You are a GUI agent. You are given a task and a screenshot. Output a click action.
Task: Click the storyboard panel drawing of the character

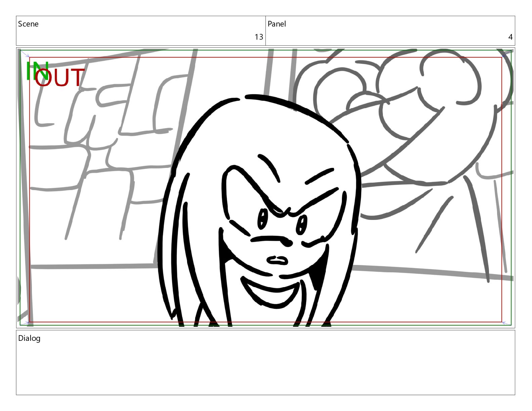click(x=265, y=188)
